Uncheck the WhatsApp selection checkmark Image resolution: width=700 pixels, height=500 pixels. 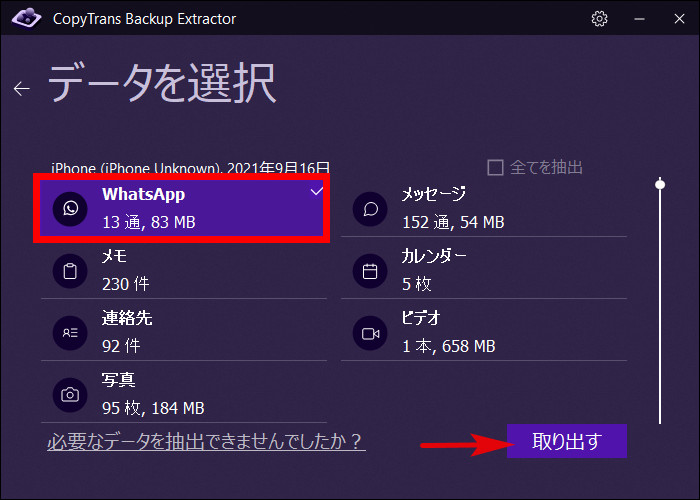point(317,191)
